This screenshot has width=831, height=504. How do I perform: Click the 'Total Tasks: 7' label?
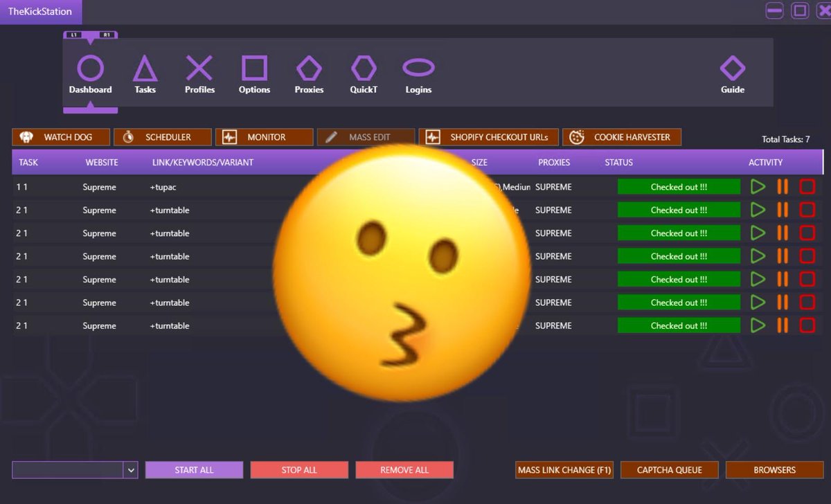click(x=785, y=139)
